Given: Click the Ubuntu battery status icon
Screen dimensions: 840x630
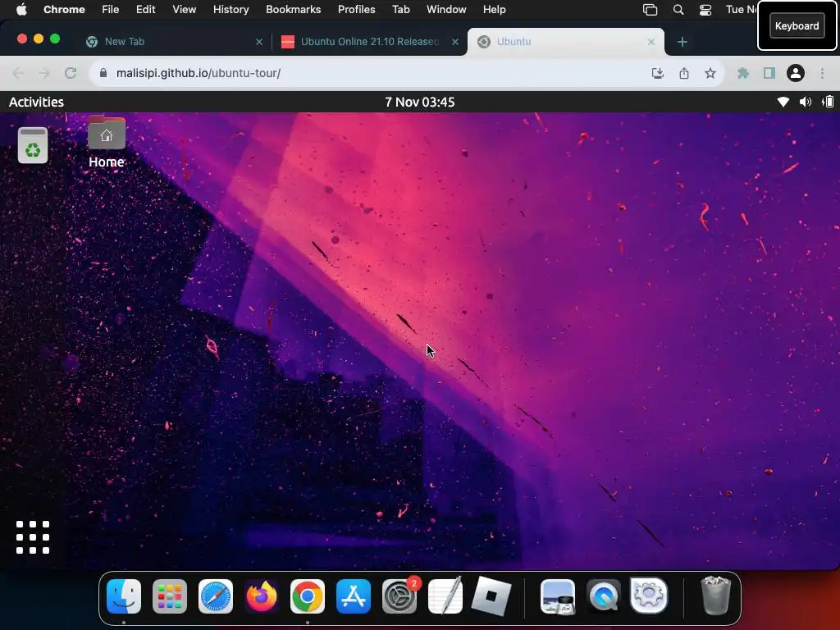Looking at the screenshot, I should click(829, 102).
